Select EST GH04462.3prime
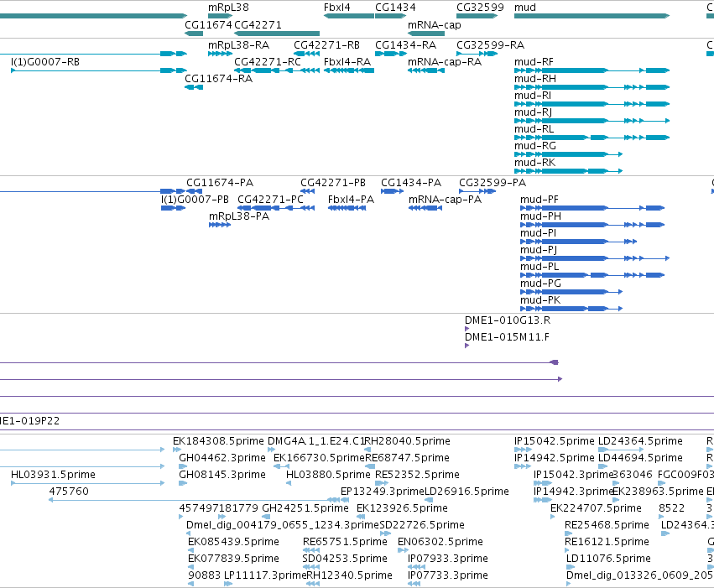This screenshot has height=588, width=714. [x=183, y=466]
